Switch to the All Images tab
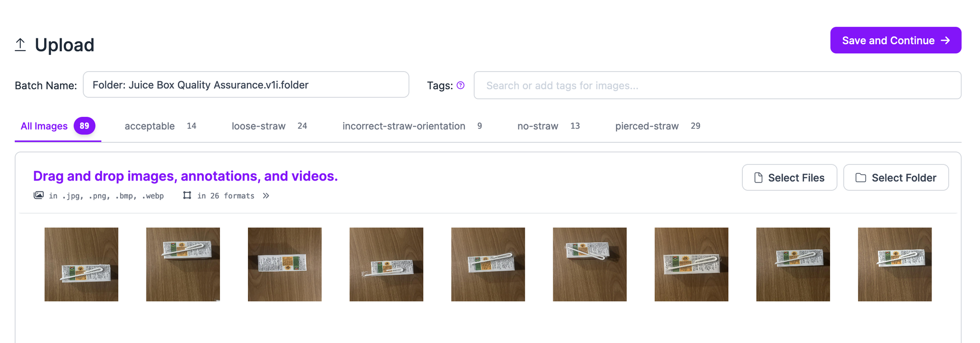 pyautogui.click(x=58, y=126)
